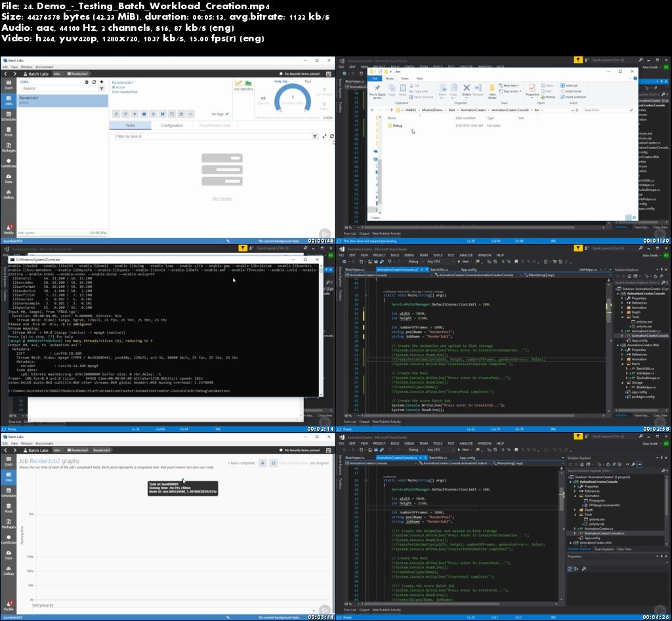Image resolution: width=672 pixels, height=621 pixels.
Task: Click the Search bin field in File Explorer
Action: pos(608,110)
